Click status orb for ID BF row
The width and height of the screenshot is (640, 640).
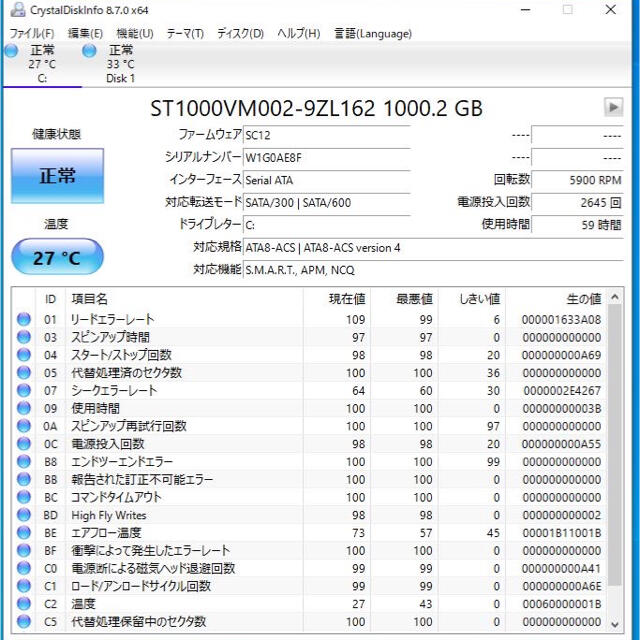click(24, 550)
